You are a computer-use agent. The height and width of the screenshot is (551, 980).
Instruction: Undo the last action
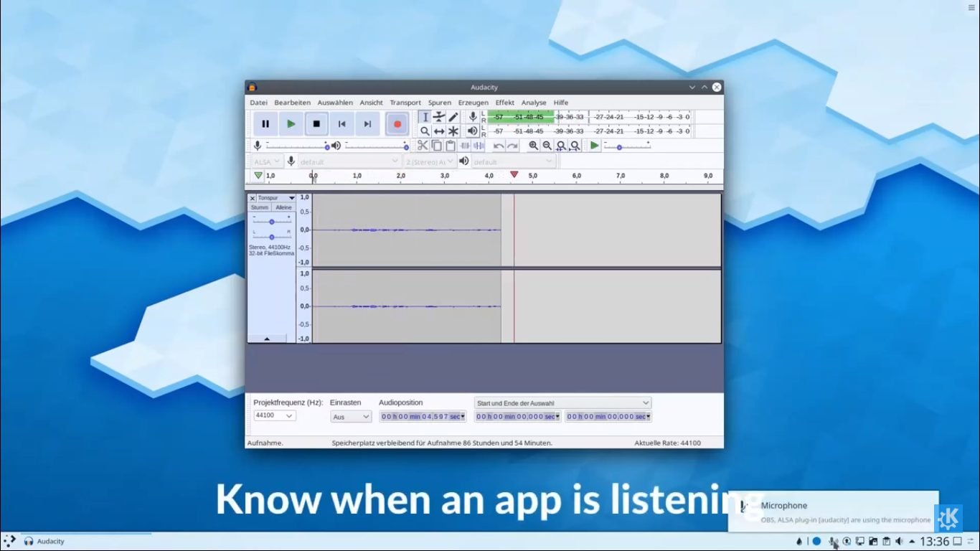point(499,146)
